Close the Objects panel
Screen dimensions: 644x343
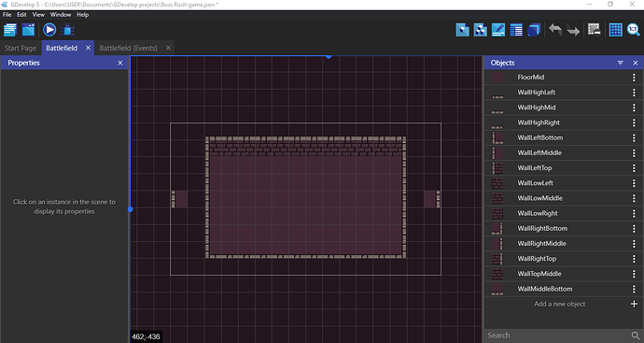[x=636, y=63]
